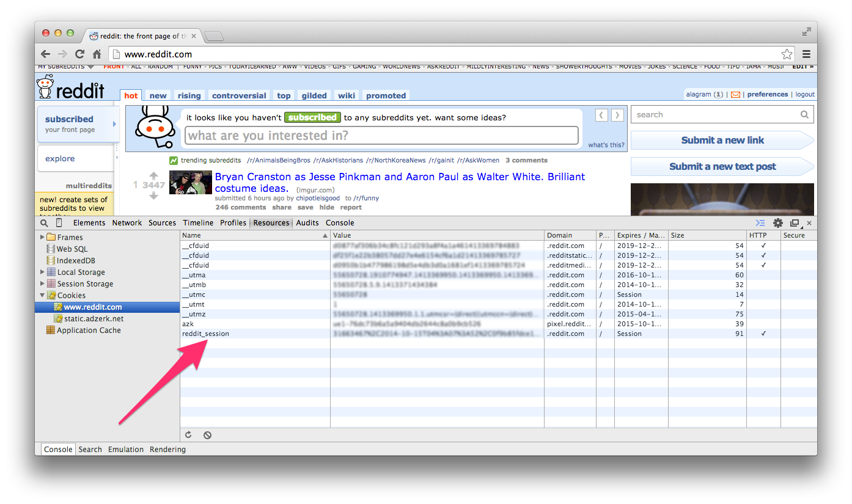
Task: Select the azk cookie row
Action: [498, 324]
